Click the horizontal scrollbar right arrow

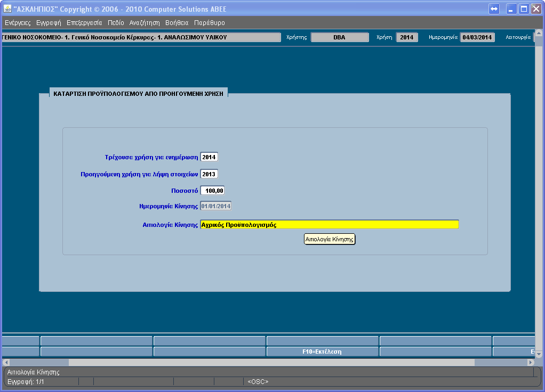(531, 362)
